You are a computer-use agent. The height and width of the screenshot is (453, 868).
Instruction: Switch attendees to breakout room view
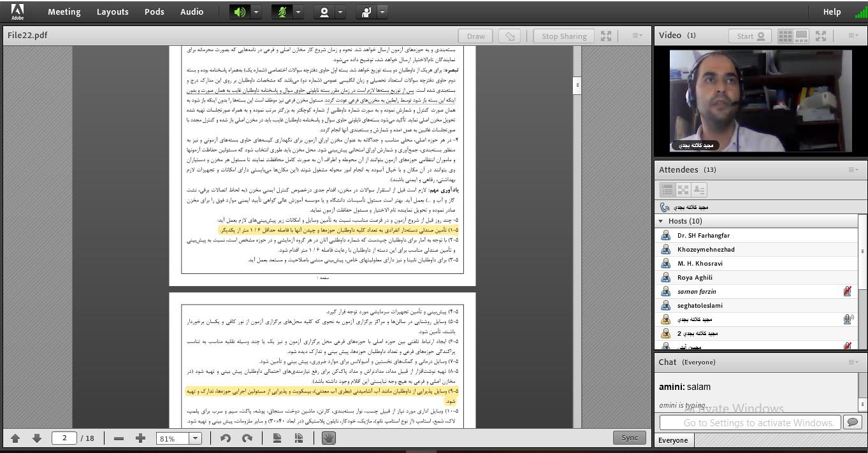point(683,190)
